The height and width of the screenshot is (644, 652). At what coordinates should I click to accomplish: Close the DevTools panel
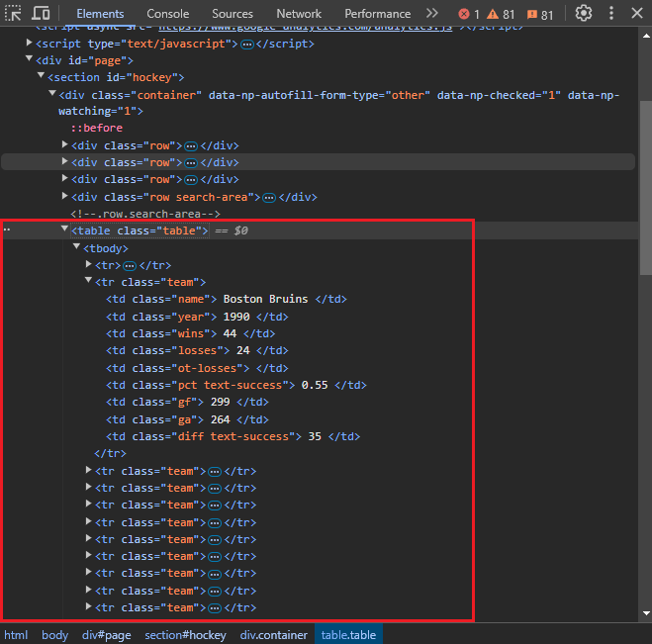[x=637, y=14]
